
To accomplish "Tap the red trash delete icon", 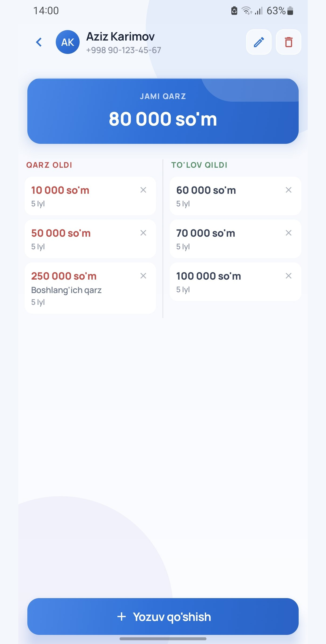I will click(x=288, y=42).
